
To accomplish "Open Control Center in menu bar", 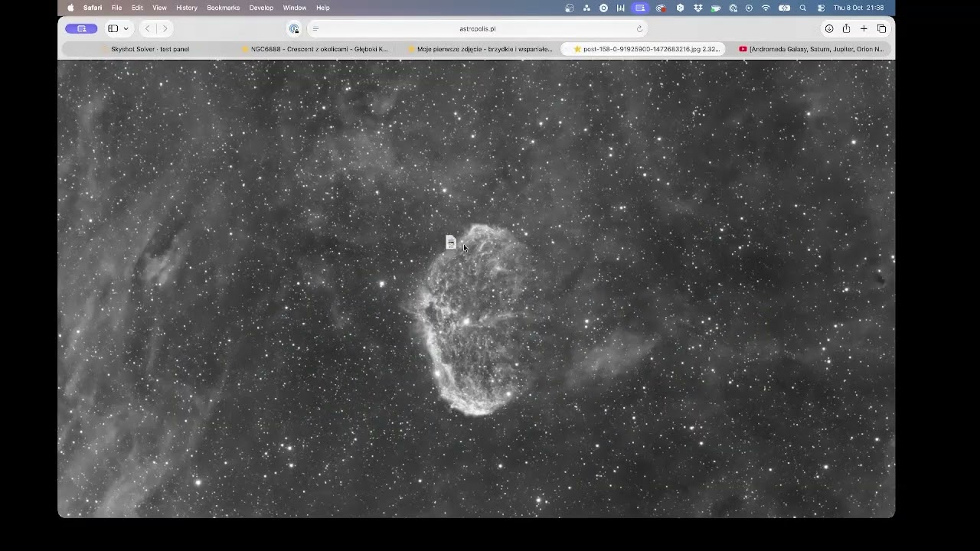I will click(x=821, y=8).
